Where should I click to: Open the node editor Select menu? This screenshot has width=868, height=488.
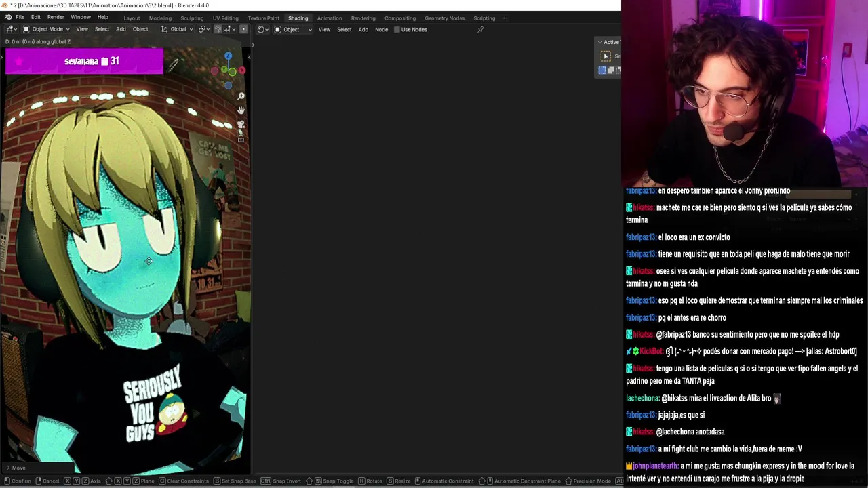point(344,29)
